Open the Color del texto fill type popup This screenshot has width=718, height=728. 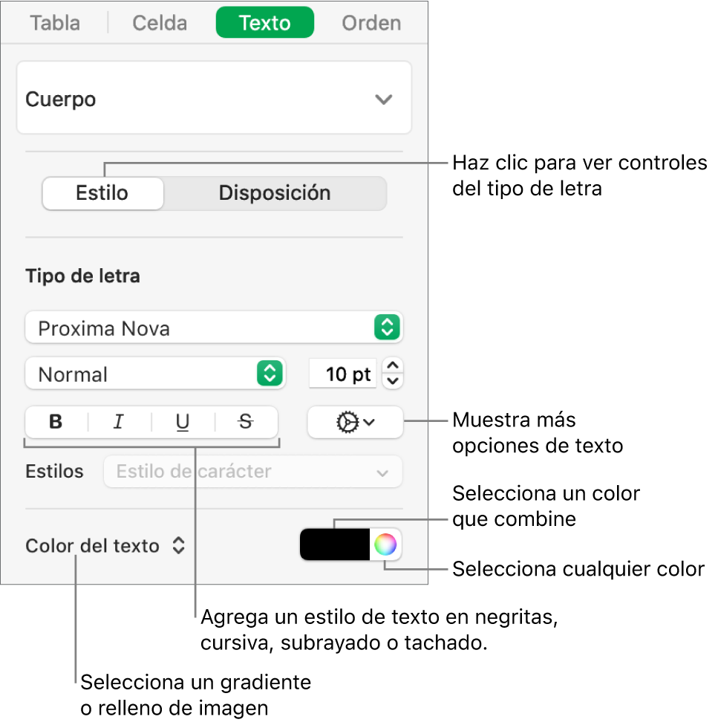[x=106, y=545]
